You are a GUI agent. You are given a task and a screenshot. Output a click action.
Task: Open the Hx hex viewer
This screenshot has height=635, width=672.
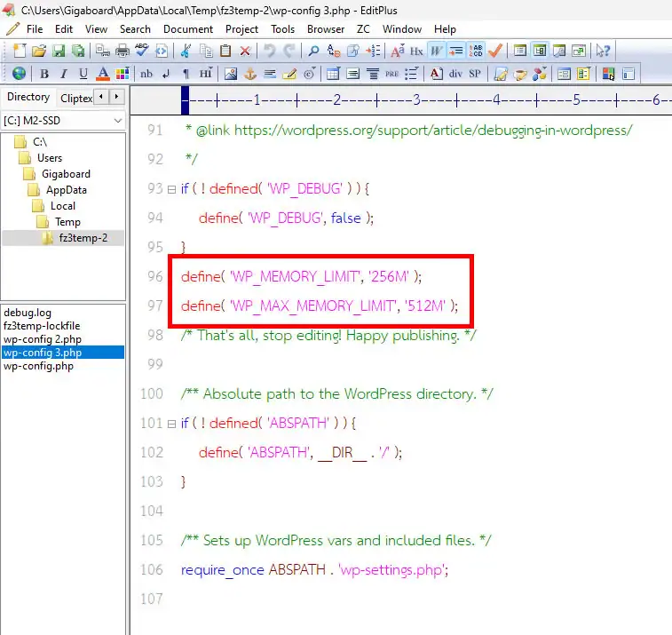[416, 51]
